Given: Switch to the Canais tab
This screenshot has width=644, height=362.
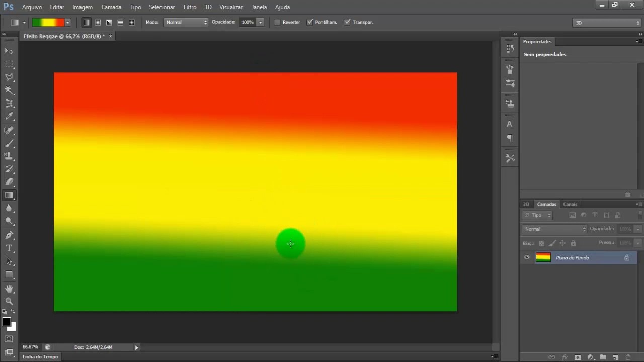Looking at the screenshot, I should pyautogui.click(x=570, y=204).
